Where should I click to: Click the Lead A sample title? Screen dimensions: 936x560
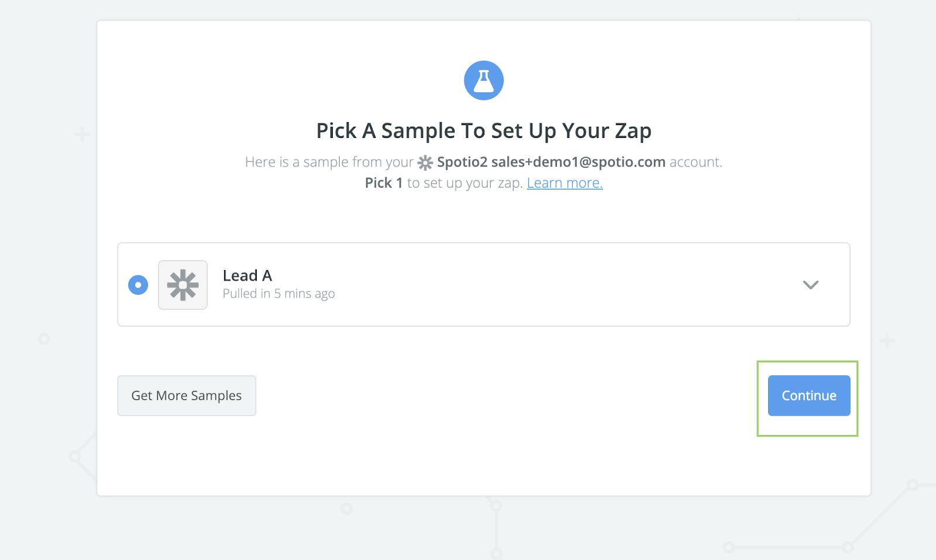pos(247,275)
